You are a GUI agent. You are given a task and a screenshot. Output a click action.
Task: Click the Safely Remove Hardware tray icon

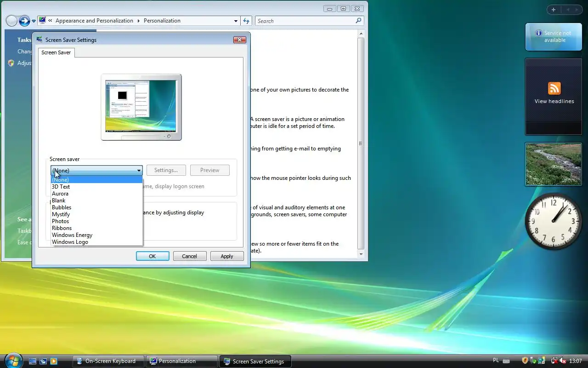click(533, 361)
